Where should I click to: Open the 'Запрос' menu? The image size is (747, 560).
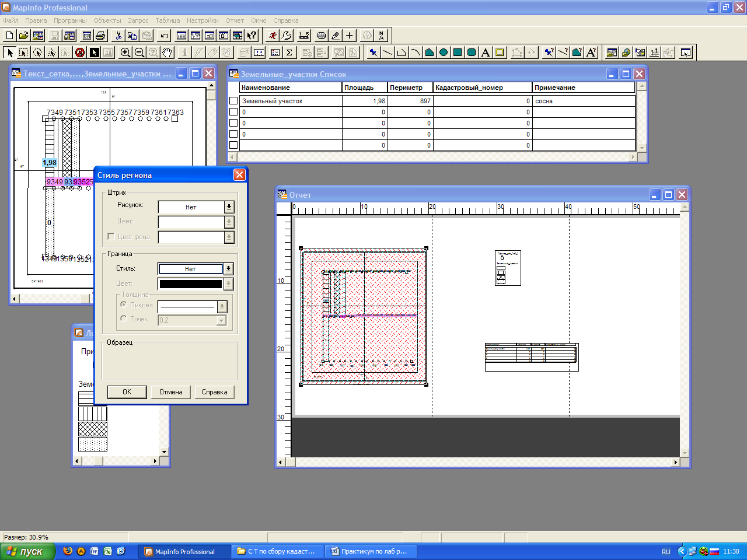tap(138, 20)
